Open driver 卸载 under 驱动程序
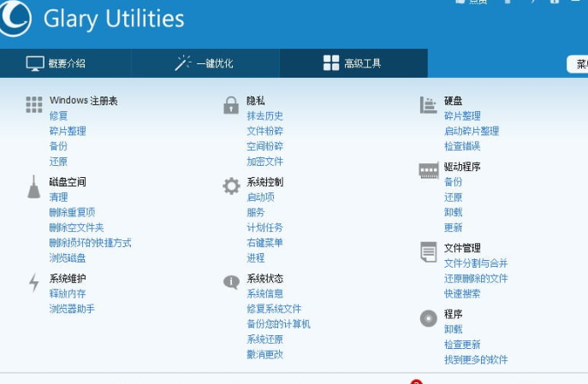The image size is (588, 384). (454, 212)
